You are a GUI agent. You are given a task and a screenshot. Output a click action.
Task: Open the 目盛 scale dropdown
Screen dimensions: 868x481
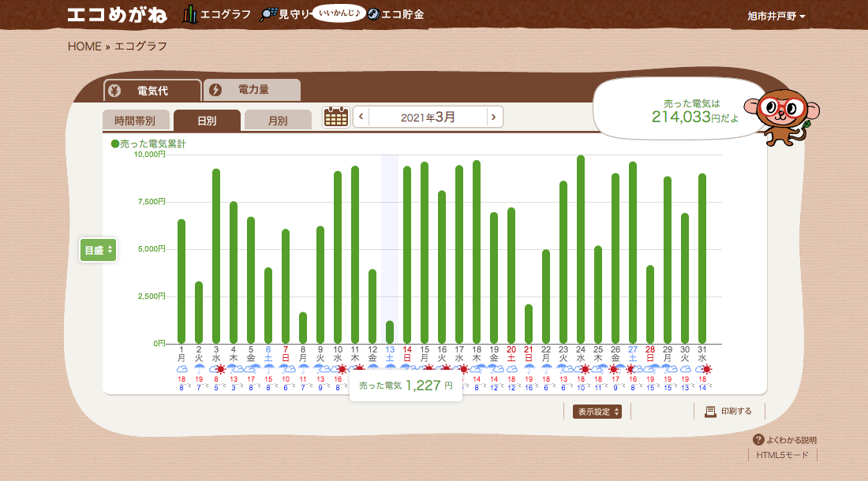[x=99, y=250]
